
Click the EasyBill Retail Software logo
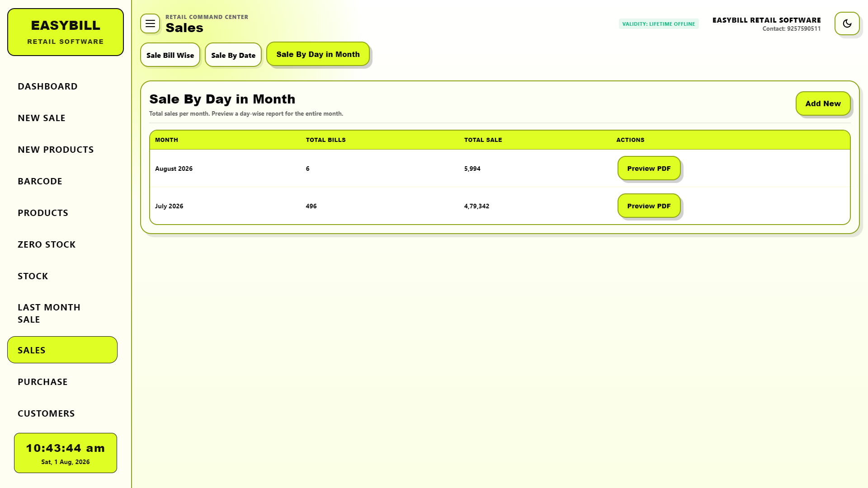(66, 32)
